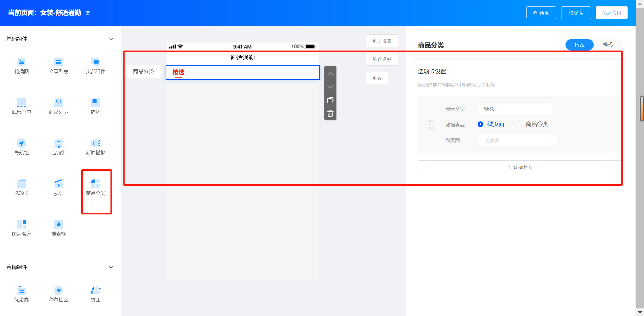Screen dimensions: 644x316
Task: Move the selected module down
Action: click(330, 87)
